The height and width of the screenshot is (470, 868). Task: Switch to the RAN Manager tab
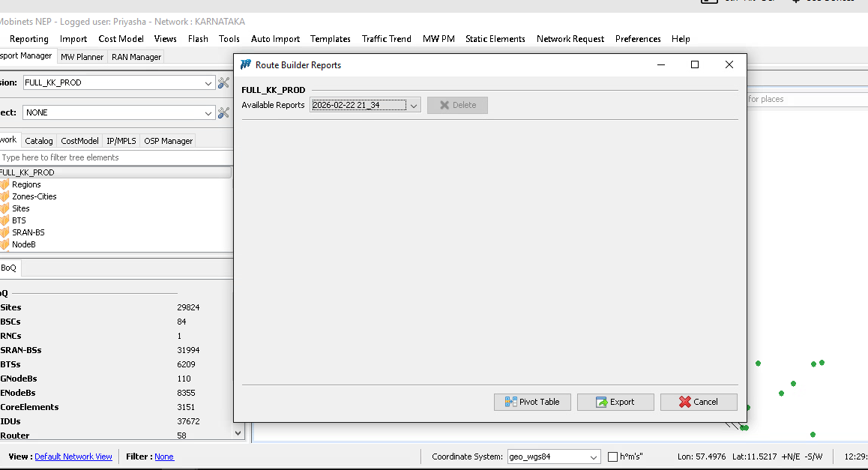[136, 56]
